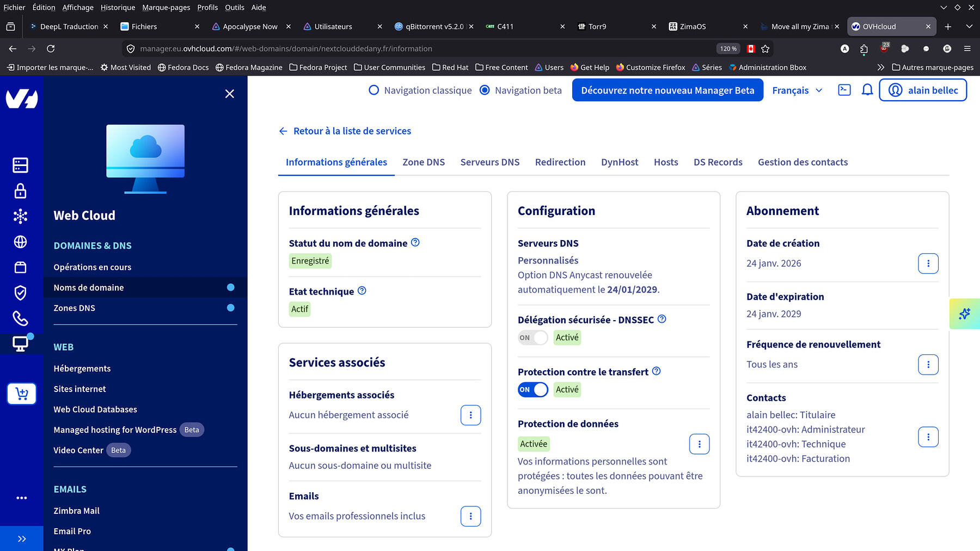This screenshot has height=551, width=980.
Task: Switch to the DS Records tab
Action: (x=718, y=162)
